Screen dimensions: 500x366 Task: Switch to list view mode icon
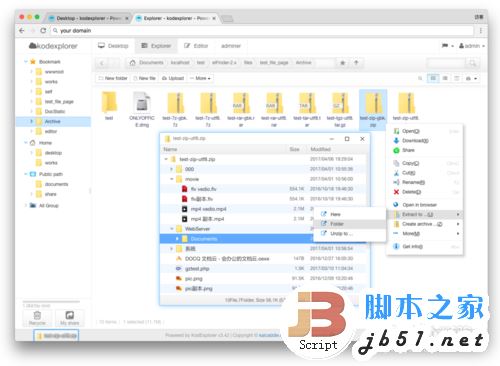445,78
